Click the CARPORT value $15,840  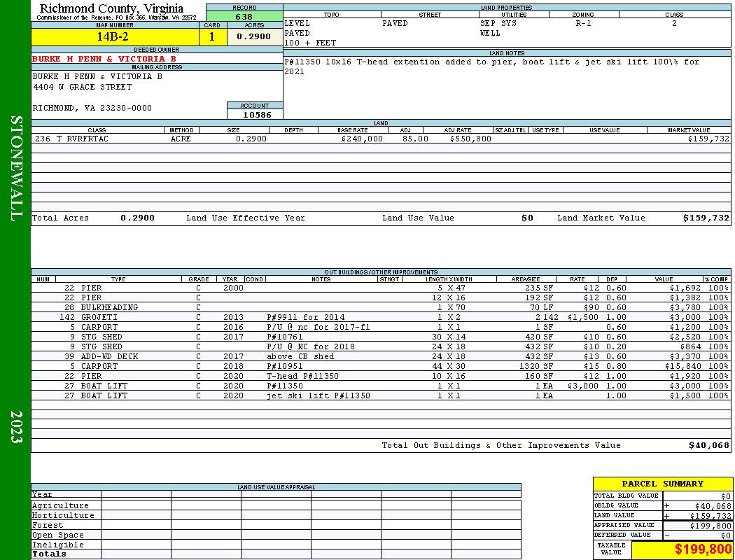point(683,367)
